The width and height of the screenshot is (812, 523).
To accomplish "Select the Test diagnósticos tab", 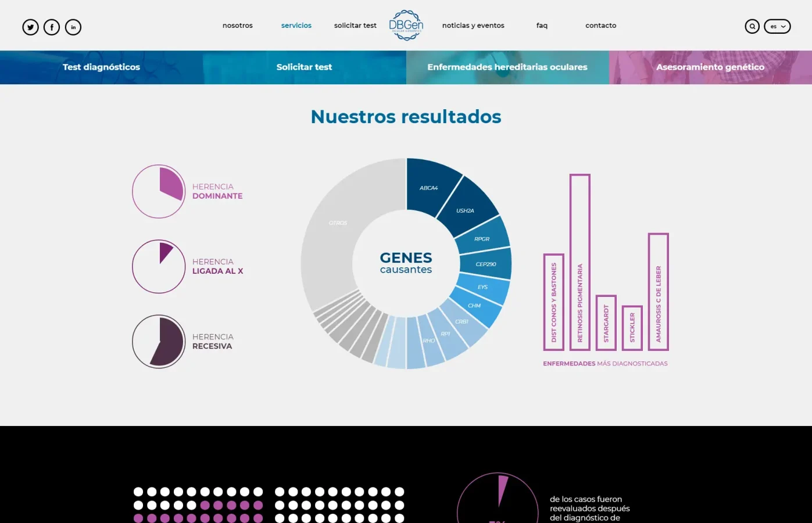I will (x=101, y=67).
